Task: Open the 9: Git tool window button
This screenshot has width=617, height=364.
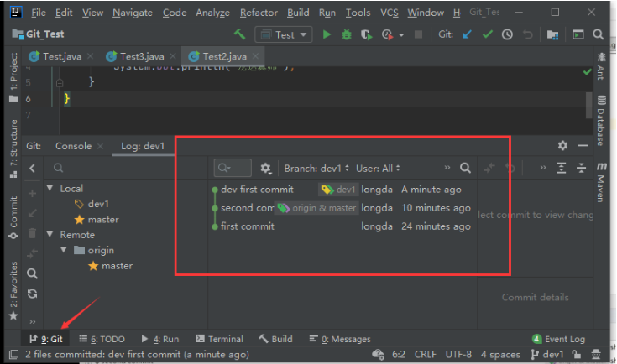Action: tap(46, 339)
